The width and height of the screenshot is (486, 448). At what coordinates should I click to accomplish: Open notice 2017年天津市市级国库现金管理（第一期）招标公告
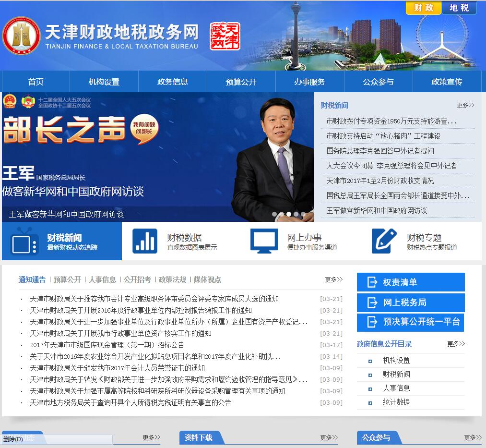pos(107,345)
